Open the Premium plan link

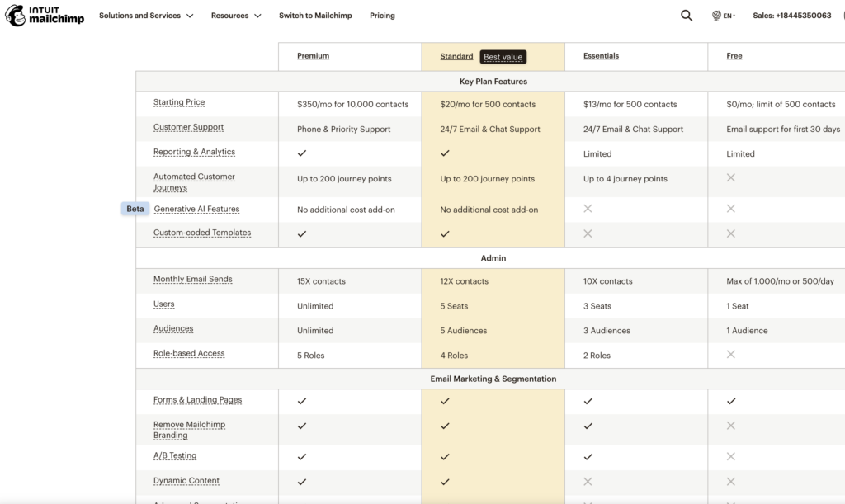[313, 56]
